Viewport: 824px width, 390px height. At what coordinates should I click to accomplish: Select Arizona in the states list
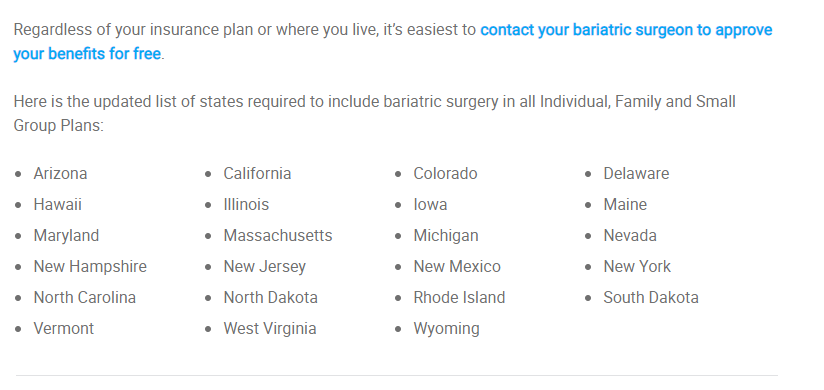tap(60, 173)
